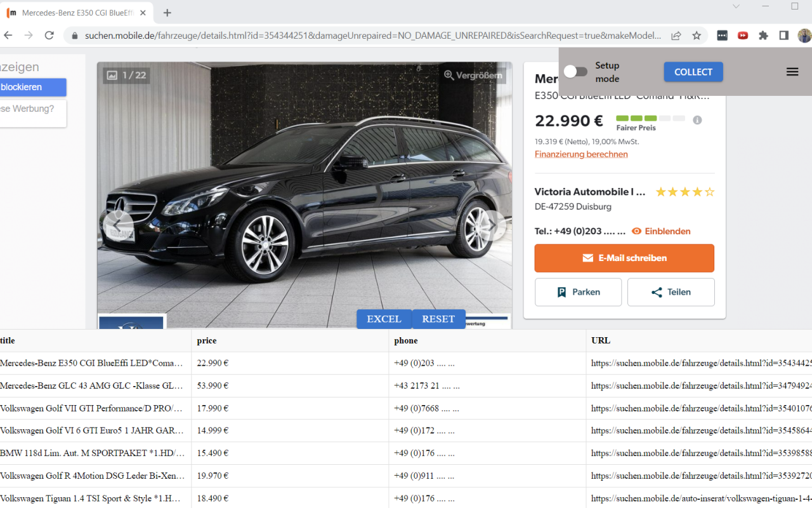Screen dimensions: 812x508
Task: Click the Parken button
Action: (578, 292)
